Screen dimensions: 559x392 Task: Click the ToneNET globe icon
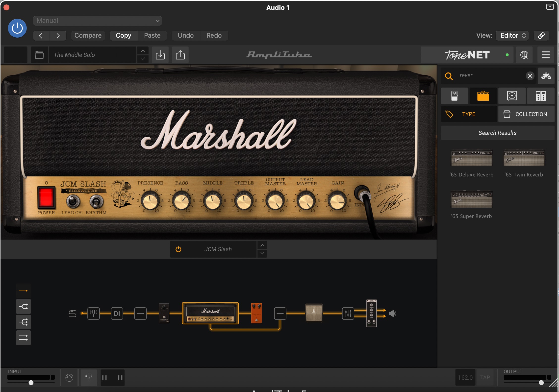tap(524, 55)
